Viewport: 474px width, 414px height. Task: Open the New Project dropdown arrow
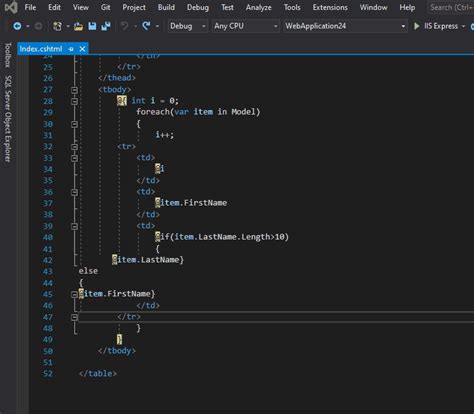(x=68, y=26)
